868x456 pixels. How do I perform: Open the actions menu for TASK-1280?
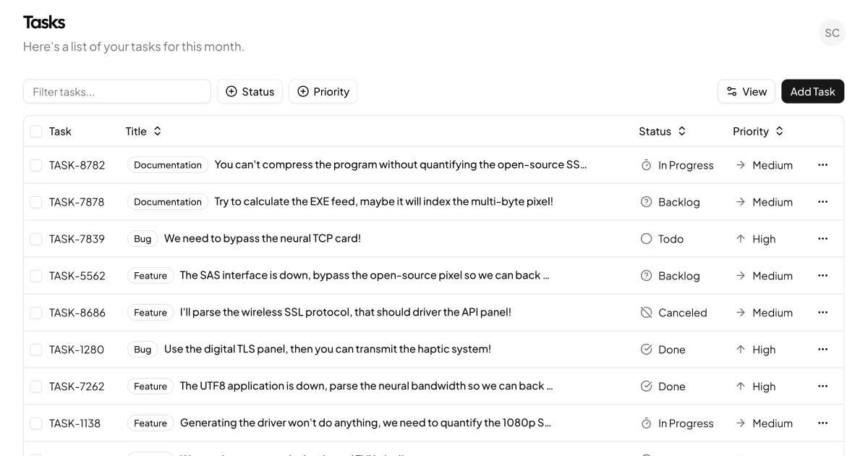pos(822,348)
